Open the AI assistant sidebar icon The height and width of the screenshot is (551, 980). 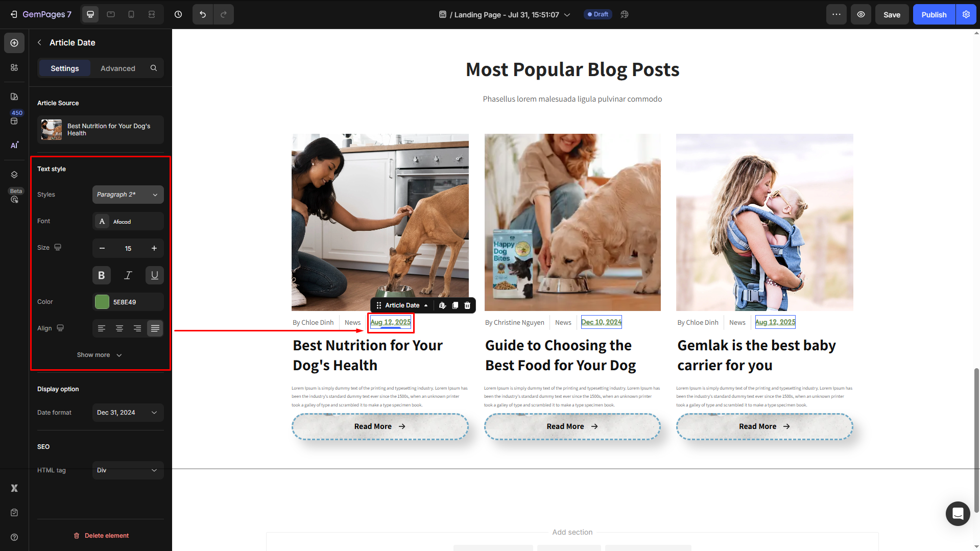[14, 145]
